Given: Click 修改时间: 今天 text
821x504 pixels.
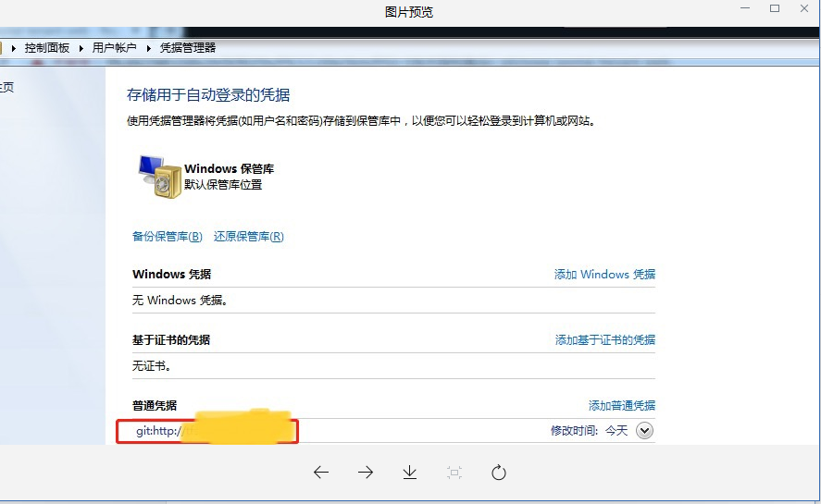Looking at the screenshot, I should [589, 431].
